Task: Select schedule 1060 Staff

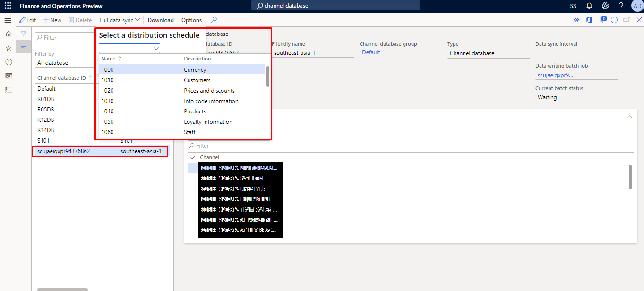Action: coord(182,132)
